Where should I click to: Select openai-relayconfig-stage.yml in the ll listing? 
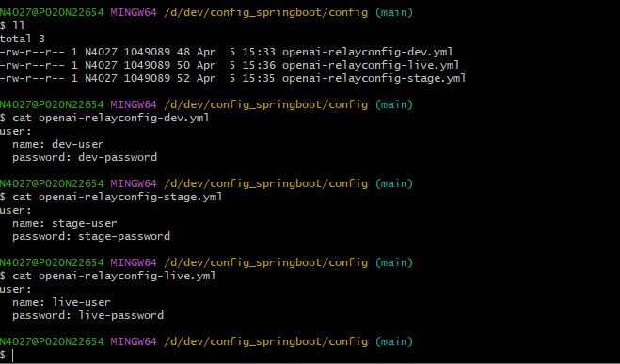tap(374, 78)
